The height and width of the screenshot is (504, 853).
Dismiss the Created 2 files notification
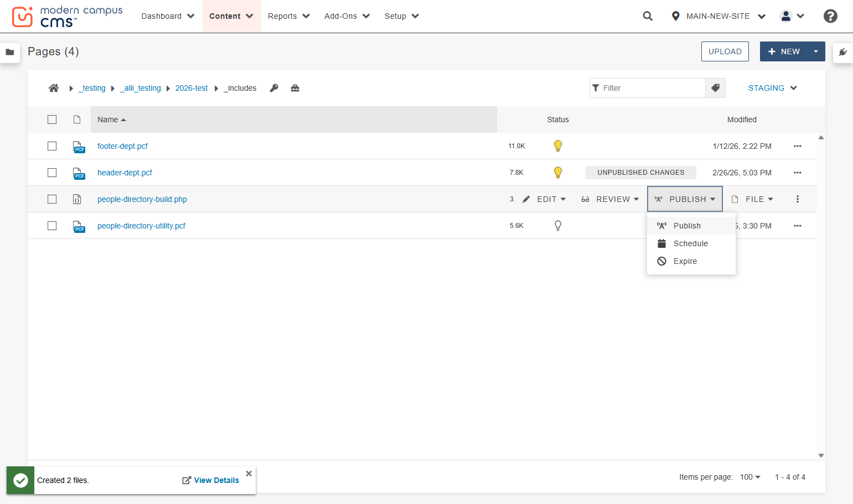[249, 474]
